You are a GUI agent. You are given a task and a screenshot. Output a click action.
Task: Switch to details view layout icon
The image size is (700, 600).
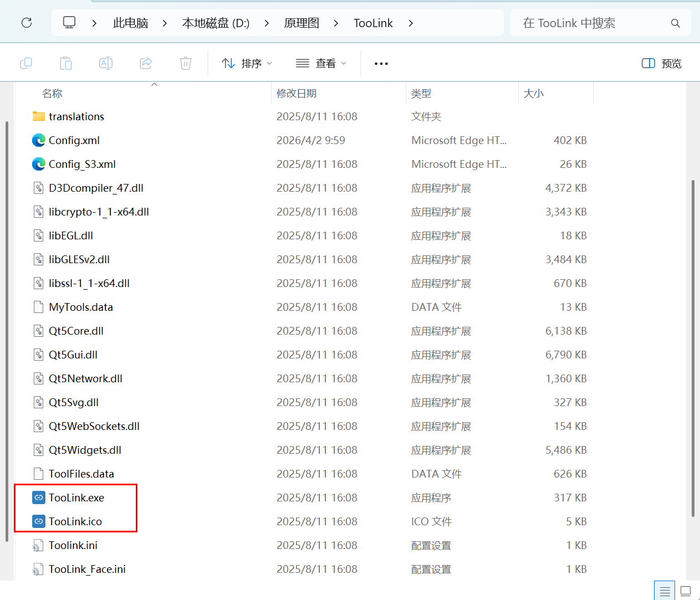click(665, 591)
